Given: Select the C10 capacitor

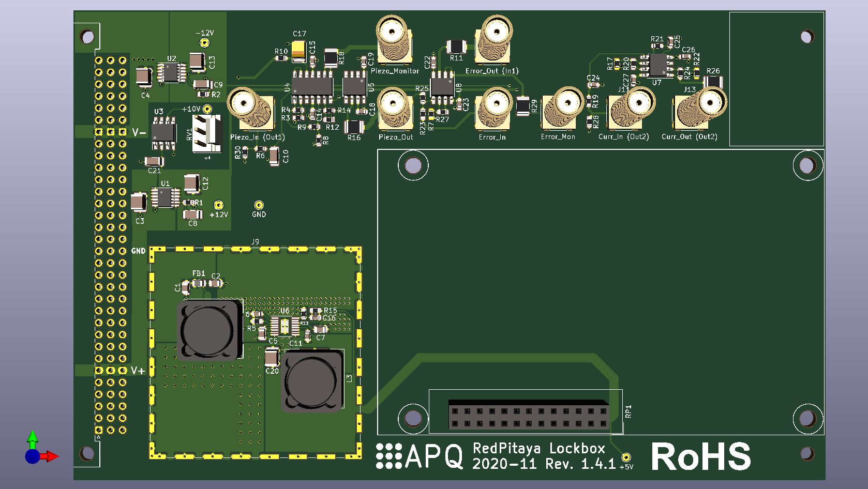Looking at the screenshot, I should pos(274,156).
